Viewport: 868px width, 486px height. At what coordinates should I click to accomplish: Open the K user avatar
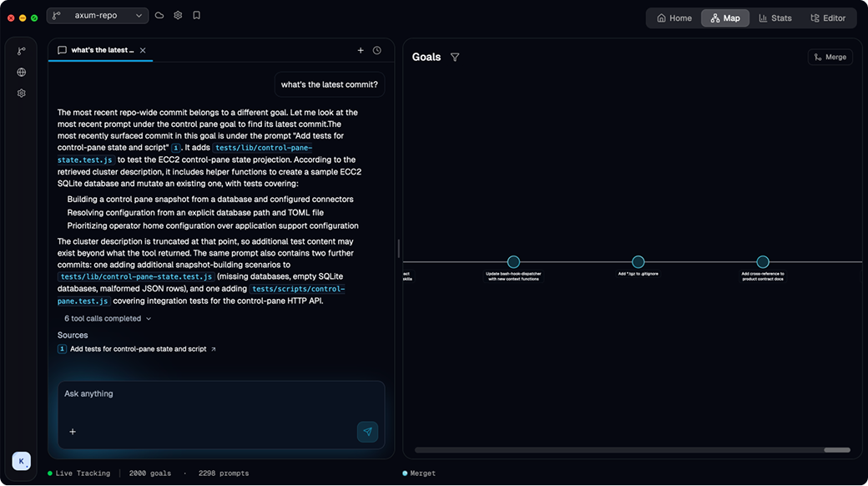pos(22,461)
